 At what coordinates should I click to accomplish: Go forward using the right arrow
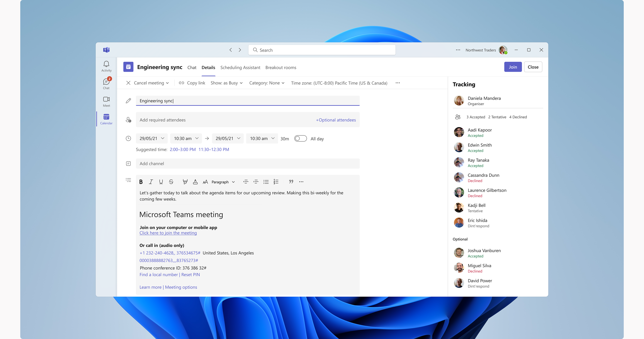240,50
